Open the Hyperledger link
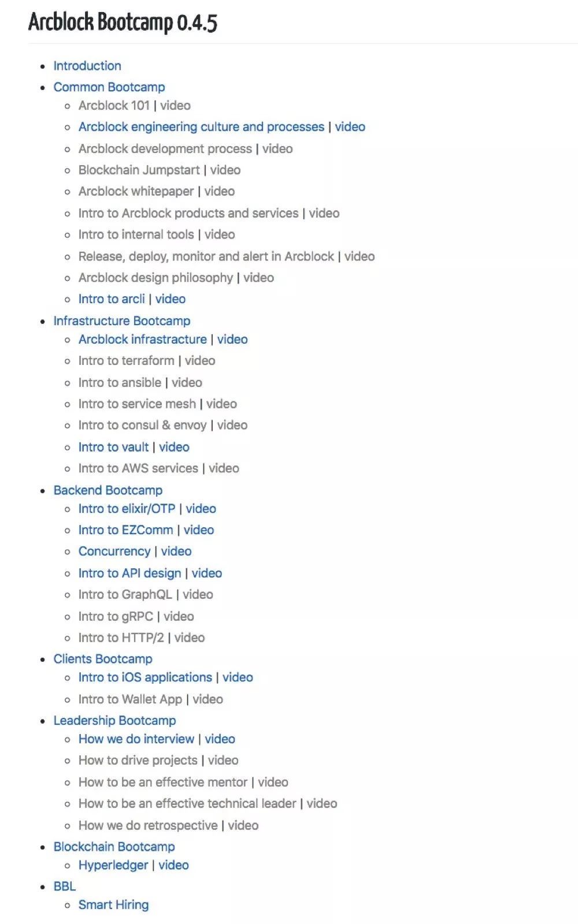578x924 pixels. (113, 865)
